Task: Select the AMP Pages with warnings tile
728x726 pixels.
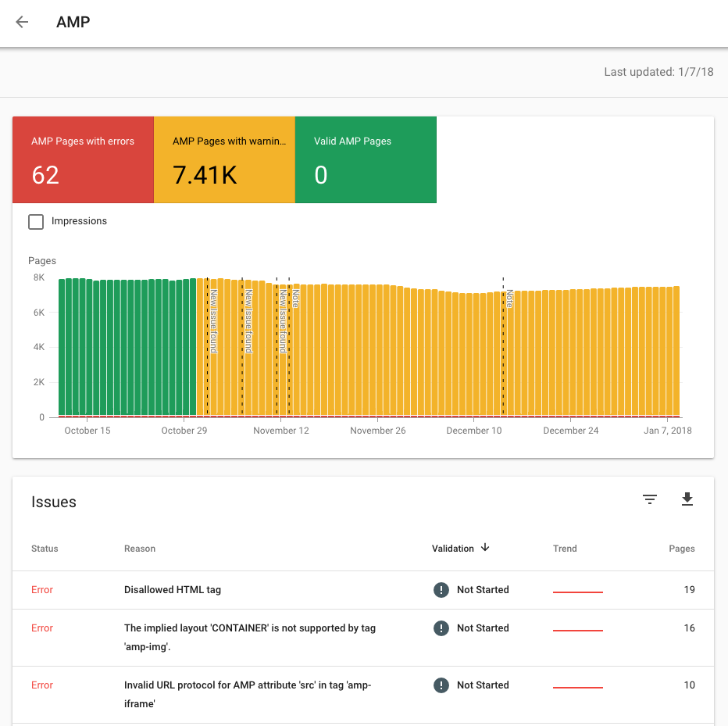Action: 224,159
